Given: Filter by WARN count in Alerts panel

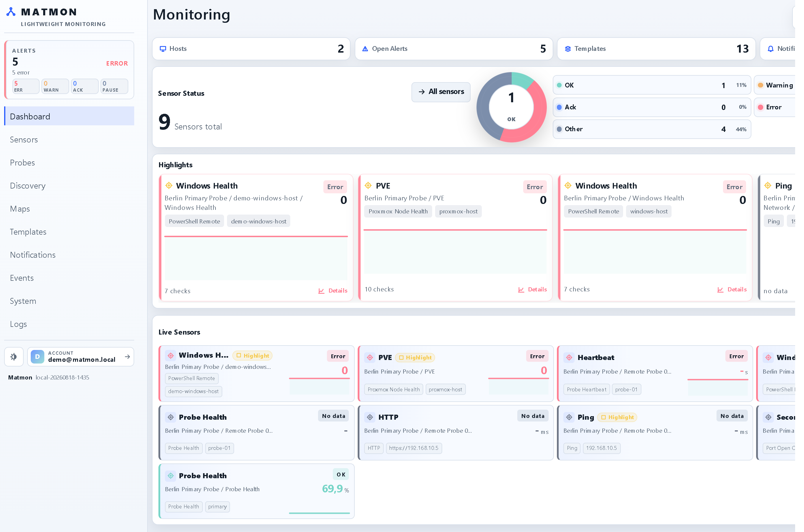Looking at the screenshot, I should pos(55,86).
